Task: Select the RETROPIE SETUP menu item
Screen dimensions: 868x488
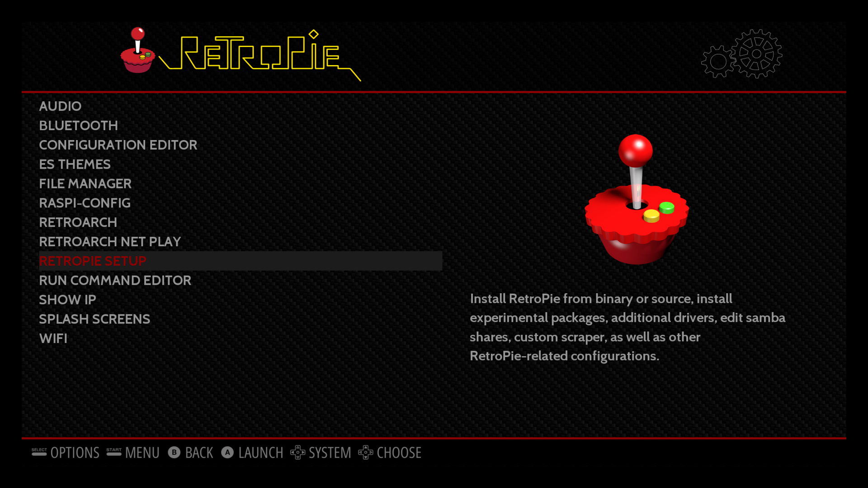Action: tap(92, 260)
